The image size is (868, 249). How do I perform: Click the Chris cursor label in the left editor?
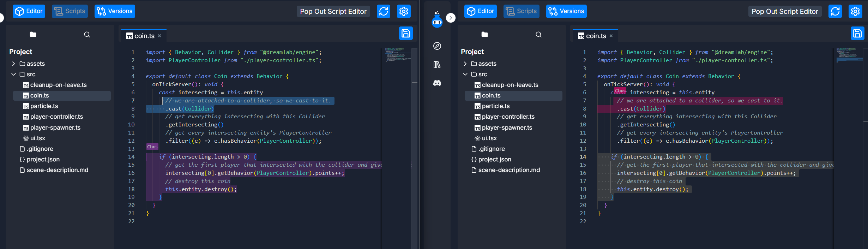[x=152, y=147]
